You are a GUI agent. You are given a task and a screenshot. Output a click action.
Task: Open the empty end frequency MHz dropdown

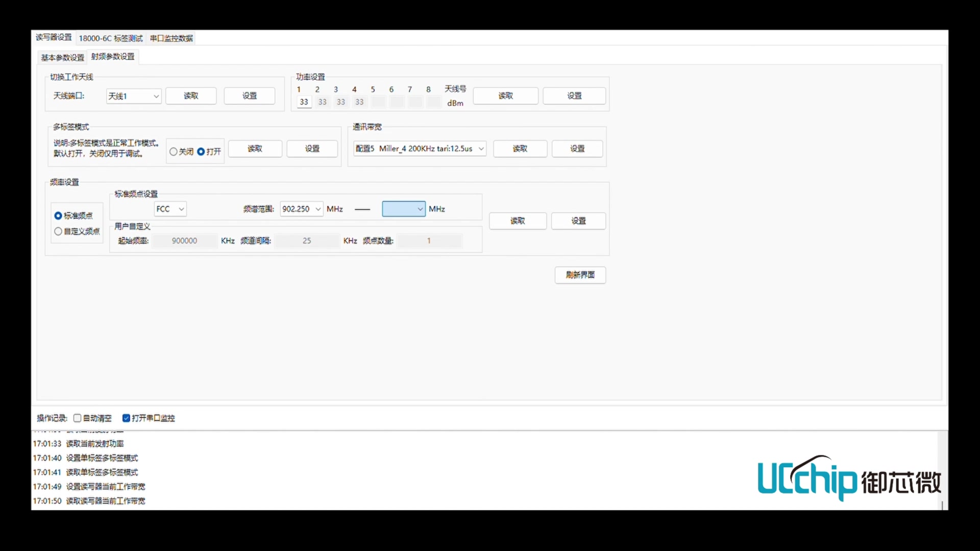[x=403, y=209]
